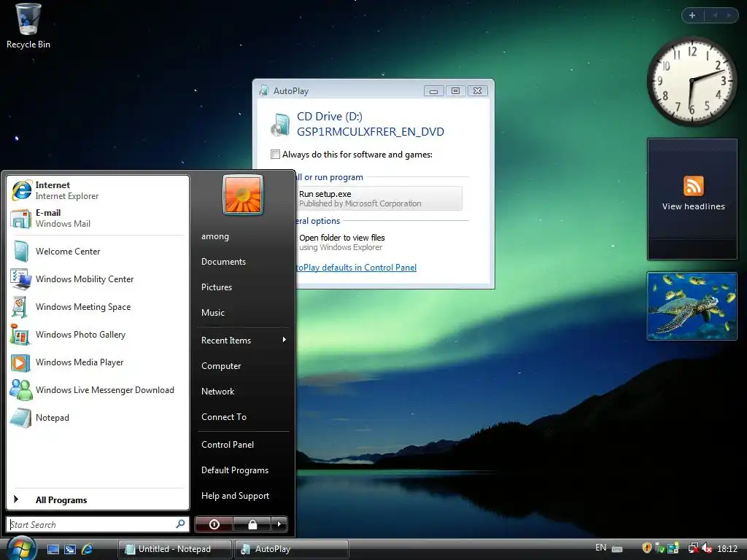Screen dimensions: 747x560
Task: Click Show Desktop quick launch icon
Action: [x=53, y=549]
